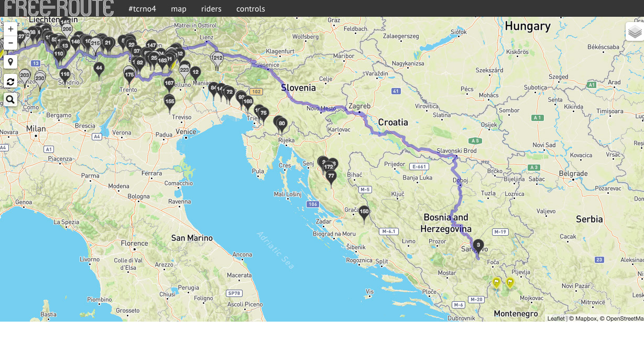Click the left yellow control flag marker
Viewport: 644px width, 341px height.
(496, 283)
